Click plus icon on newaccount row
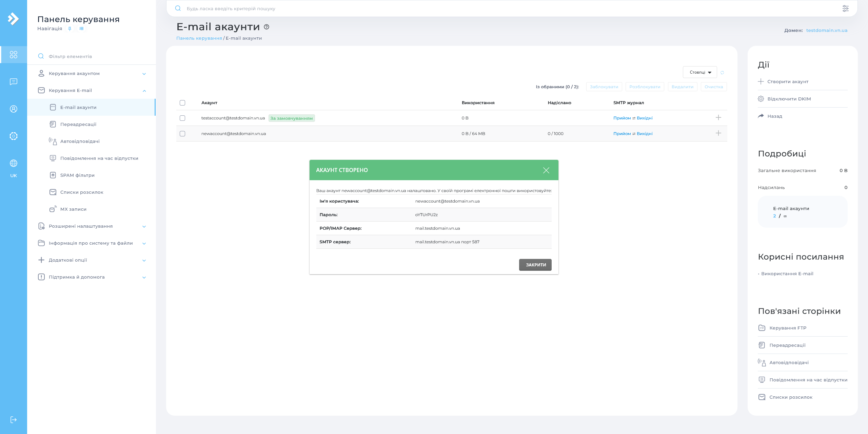The width and height of the screenshot is (868, 434). (718, 133)
